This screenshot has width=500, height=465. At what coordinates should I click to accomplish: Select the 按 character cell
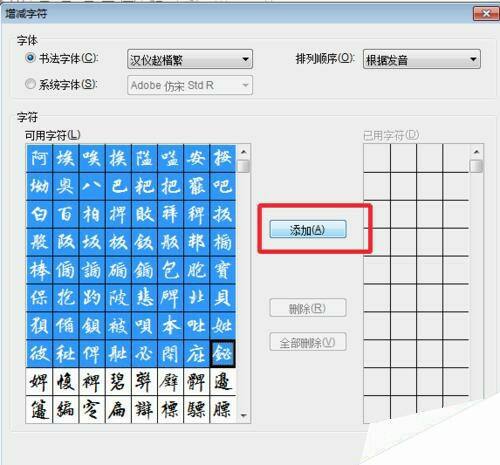click(223, 158)
